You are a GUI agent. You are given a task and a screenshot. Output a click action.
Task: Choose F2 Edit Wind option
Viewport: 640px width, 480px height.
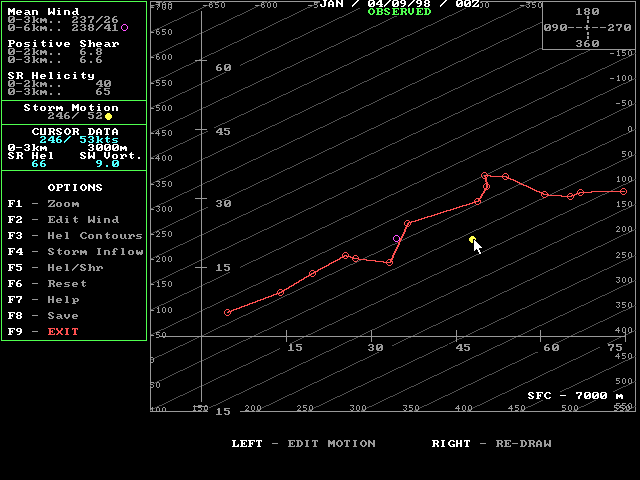(x=63, y=220)
